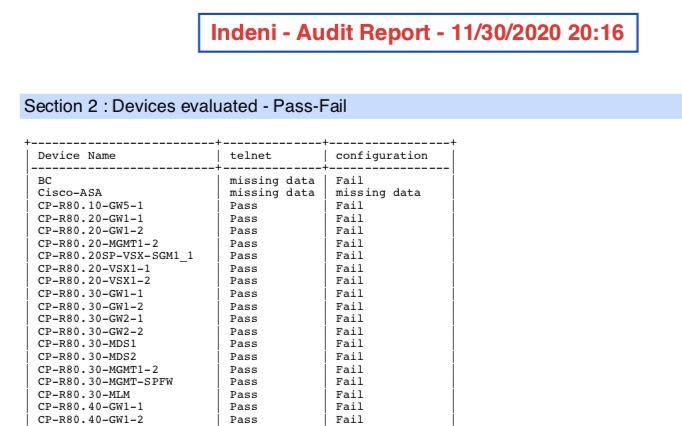682x426 pixels.
Task: Click the configuration Fail value for CP-R80.40-GW1-1
Action: [x=349, y=407]
